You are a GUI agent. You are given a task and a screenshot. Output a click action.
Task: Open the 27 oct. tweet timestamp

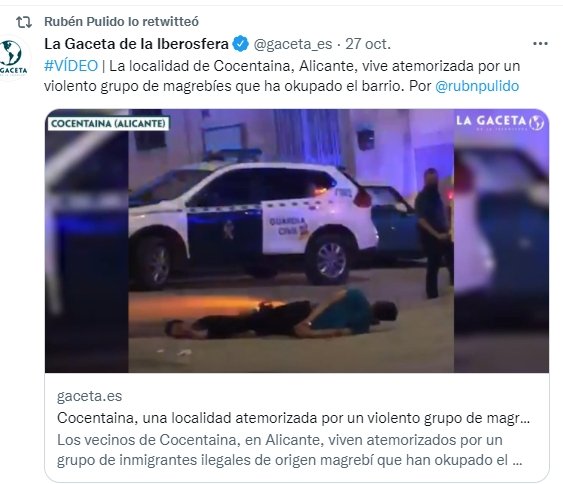(x=368, y=44)
